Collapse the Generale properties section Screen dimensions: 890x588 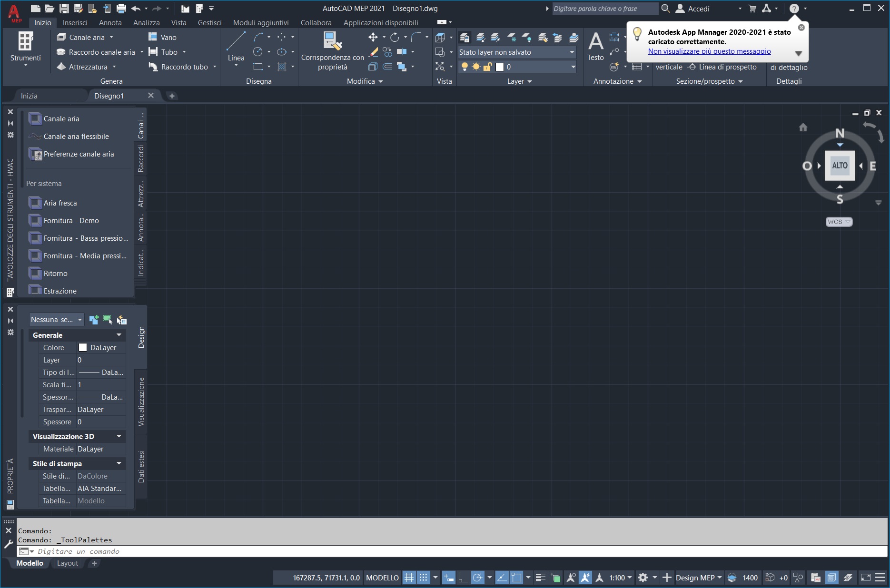119,335
